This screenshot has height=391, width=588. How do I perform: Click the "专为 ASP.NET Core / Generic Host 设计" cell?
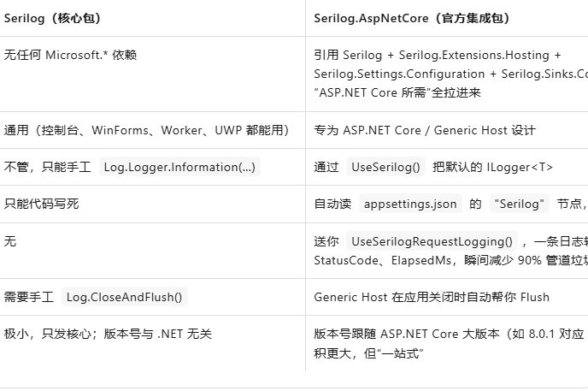coord(424,130)
